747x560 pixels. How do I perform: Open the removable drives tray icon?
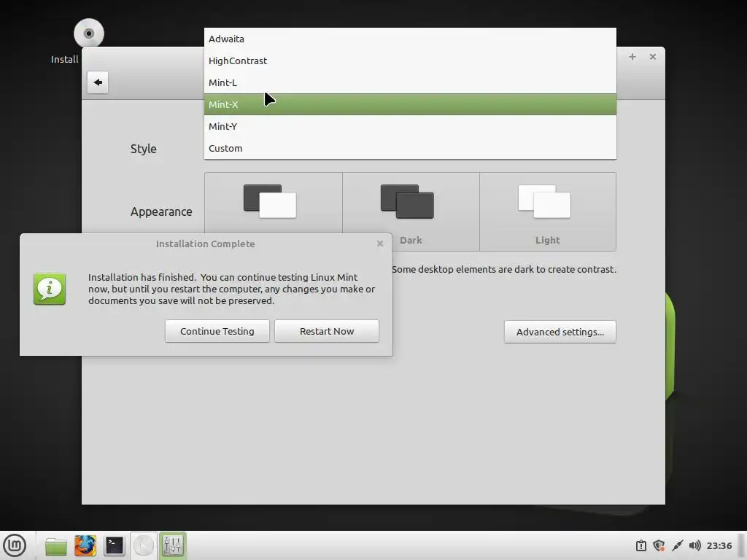pyautogui.click(x=641, y=545)
